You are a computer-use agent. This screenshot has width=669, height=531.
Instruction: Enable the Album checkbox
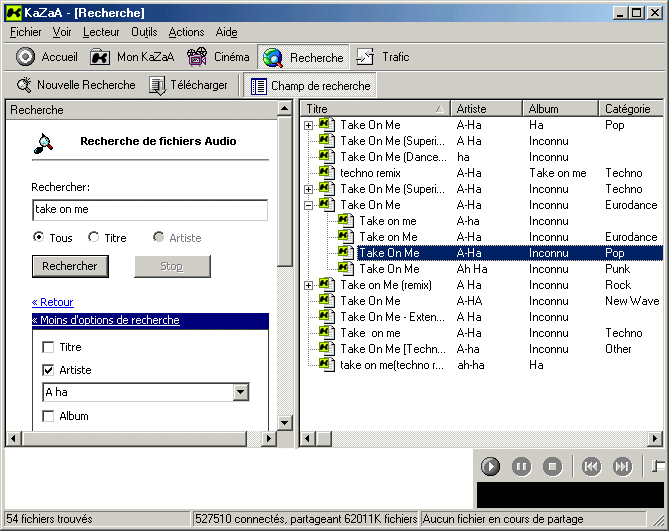(48, 416)
